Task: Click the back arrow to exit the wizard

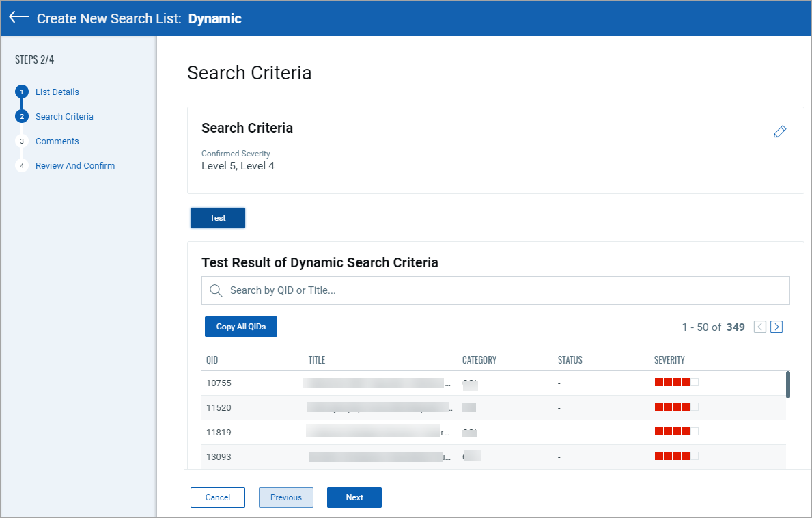Action: pyautogui.click(x=18, y=18)
